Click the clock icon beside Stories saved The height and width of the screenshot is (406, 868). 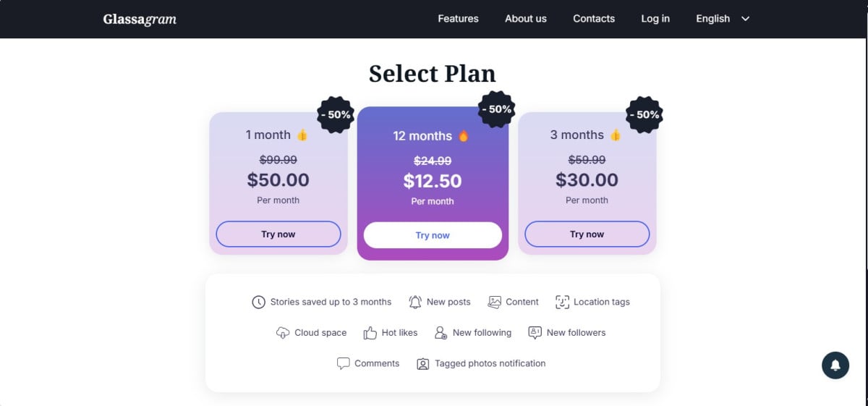[258, 303]
